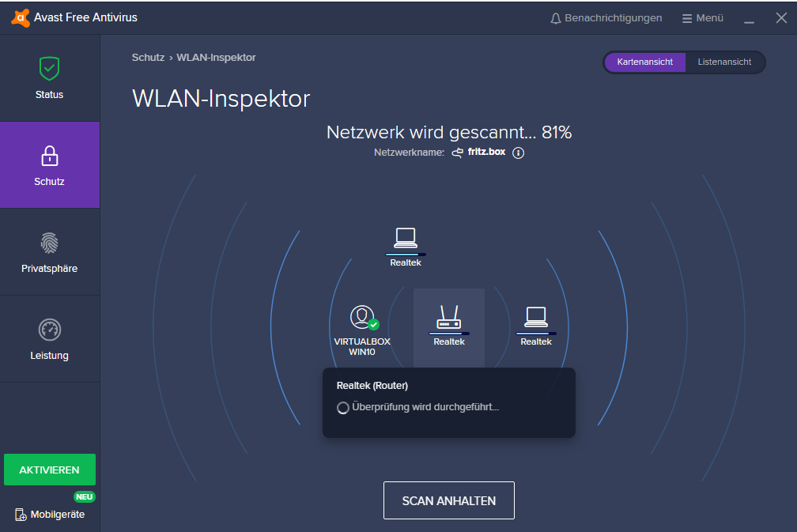Click the Mobilgeräte phone icon

(x=21, y=515)
